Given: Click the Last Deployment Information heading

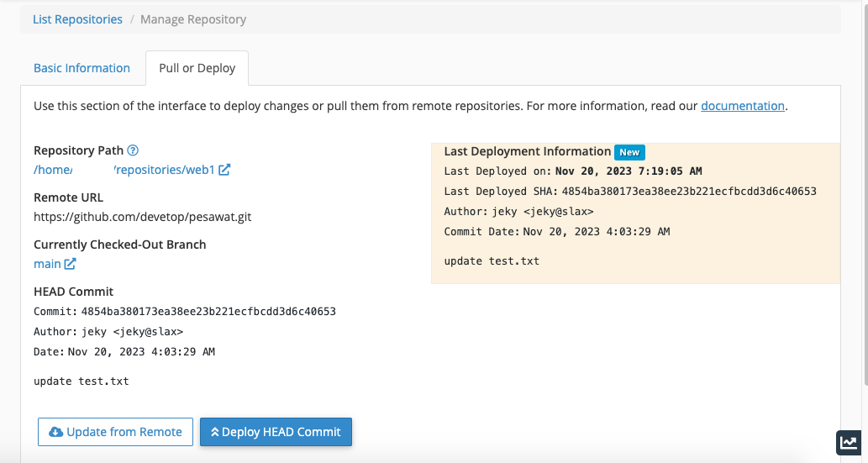Looking at the screenshot, I should (x=527, y=151).
